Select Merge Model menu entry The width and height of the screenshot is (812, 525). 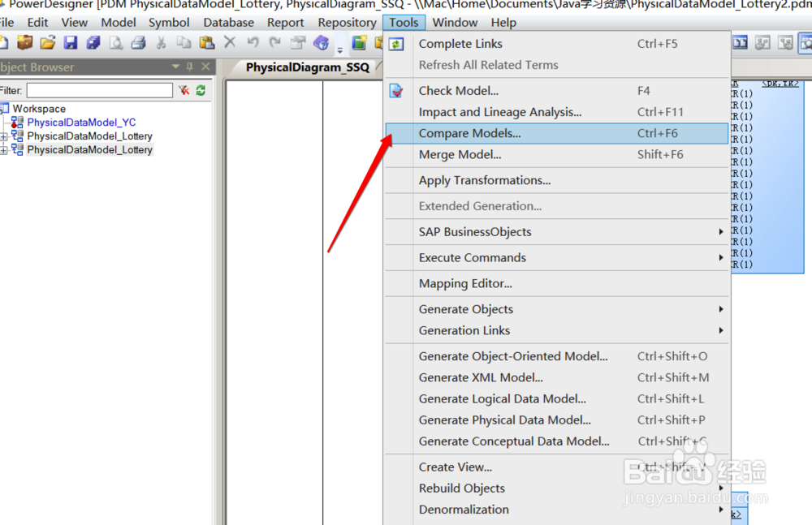pos(557,154)
